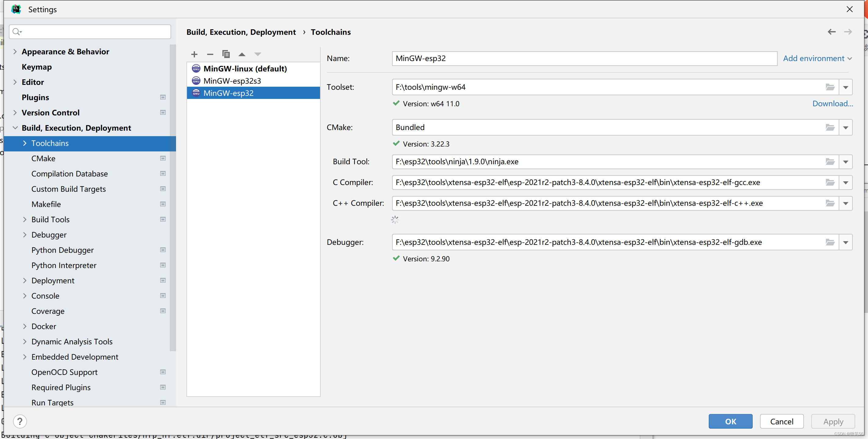Image resolution: width=868 pixels, height=439 pixels.
Task: Open the Toolset path dropdown
Action: pos(845,87)
